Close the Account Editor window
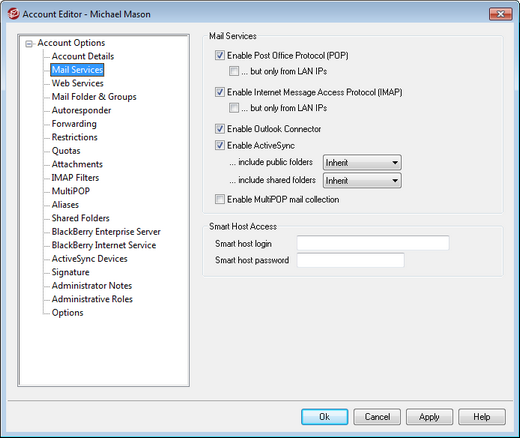The image size is (520, 438). [x=500, y=14]
